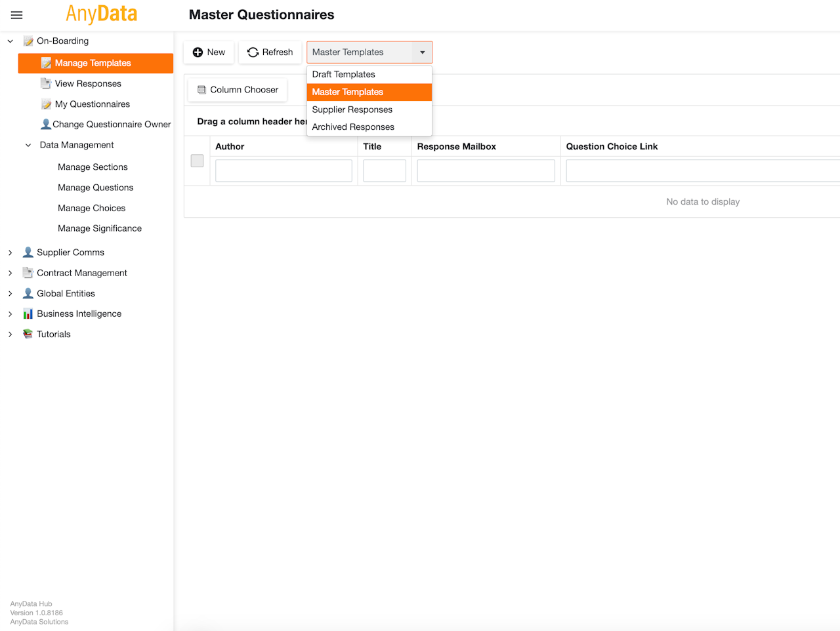
Task: Sort by Response Mailbox column header
Action: point(457,146)
